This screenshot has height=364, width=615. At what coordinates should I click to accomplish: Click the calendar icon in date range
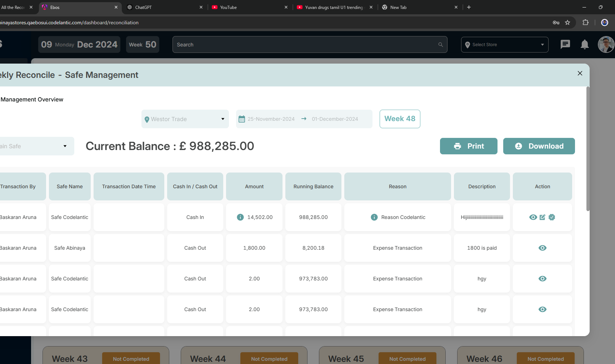pos(242,119)
